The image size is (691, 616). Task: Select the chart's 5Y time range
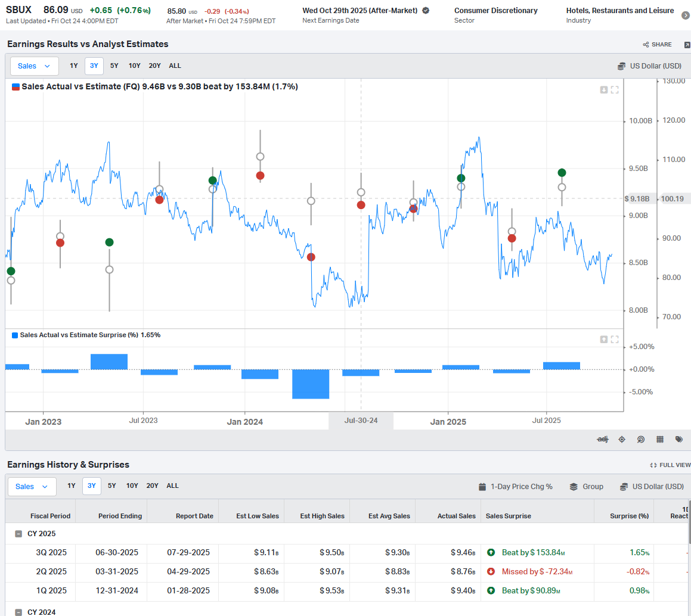(x=114, y=66)
